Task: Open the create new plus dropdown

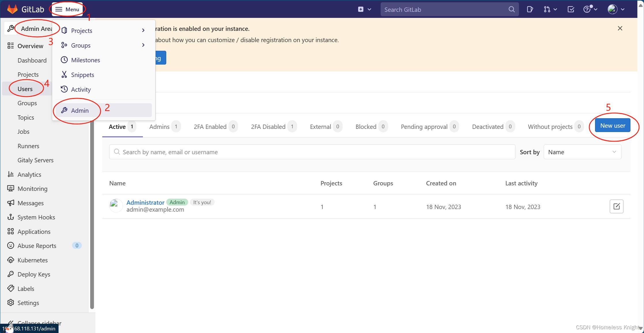Action: 364,10
